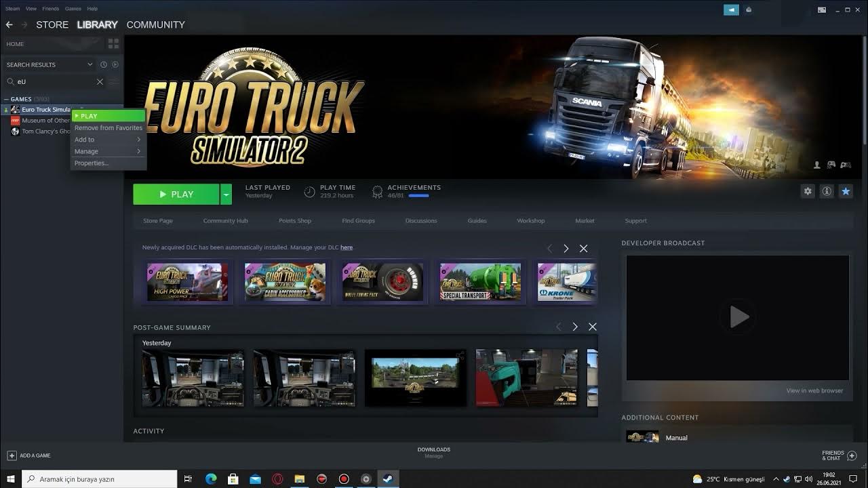Click Add a Game plus icon
Screen dimensions: 868x488
[x=12, y=455]
